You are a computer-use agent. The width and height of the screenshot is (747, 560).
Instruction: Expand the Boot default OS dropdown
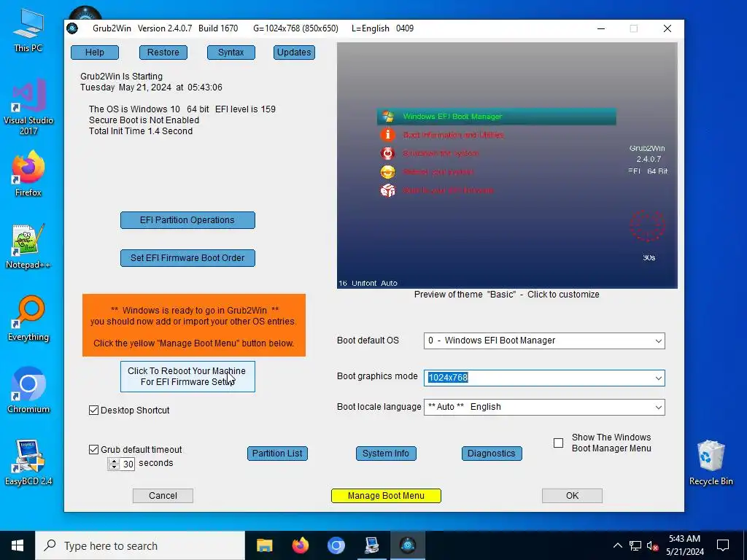tap(659, 341)
